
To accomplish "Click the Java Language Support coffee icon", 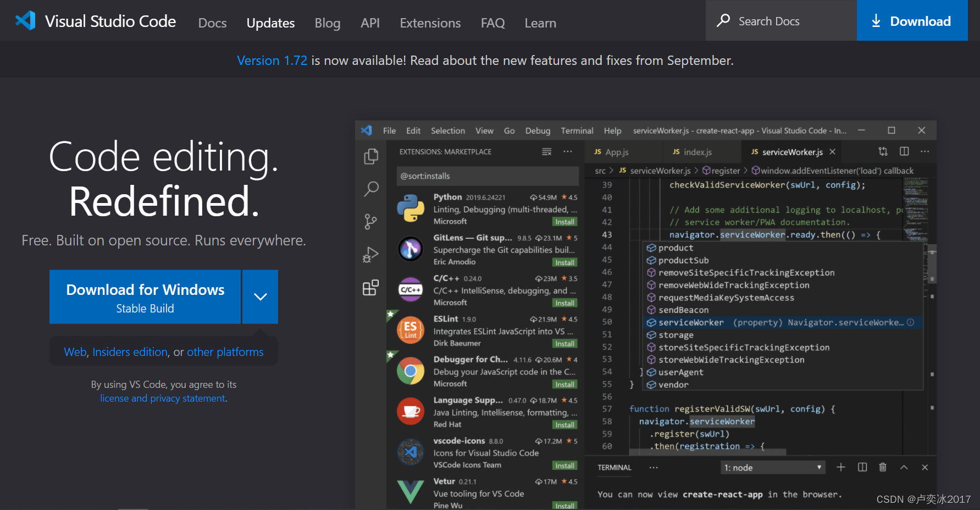I will click(411, 412).
